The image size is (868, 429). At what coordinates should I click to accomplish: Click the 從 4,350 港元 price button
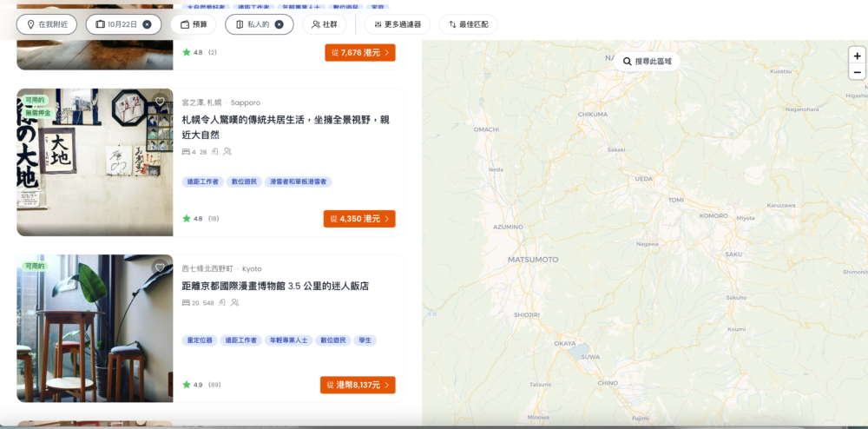pyautogui.click(x=359, y=219)
